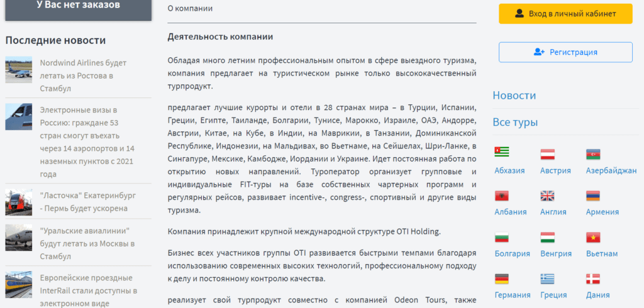Open the Австрия tours link
The image size is (644, 308).
click(x=556, y=170)
